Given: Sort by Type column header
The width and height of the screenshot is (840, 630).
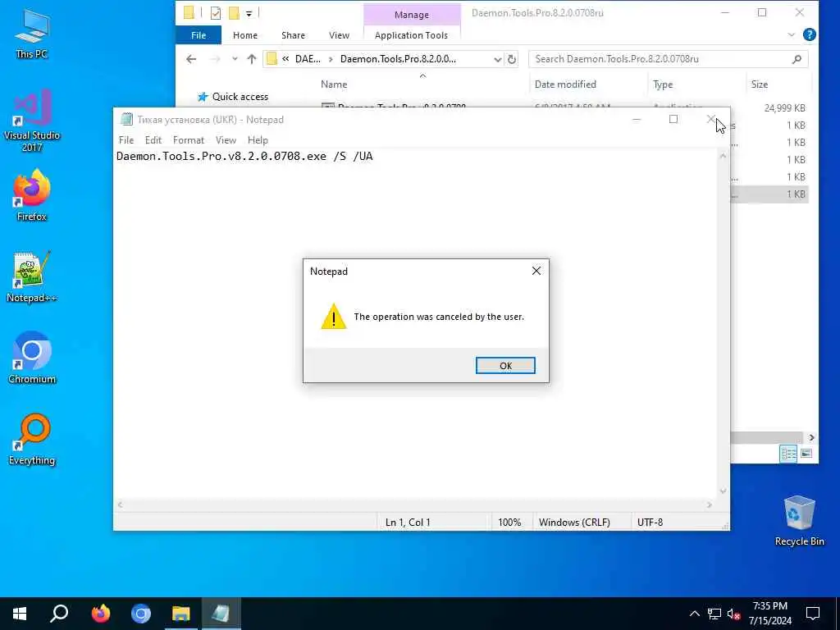Looking at the screenshot, I should coord(663,84).
